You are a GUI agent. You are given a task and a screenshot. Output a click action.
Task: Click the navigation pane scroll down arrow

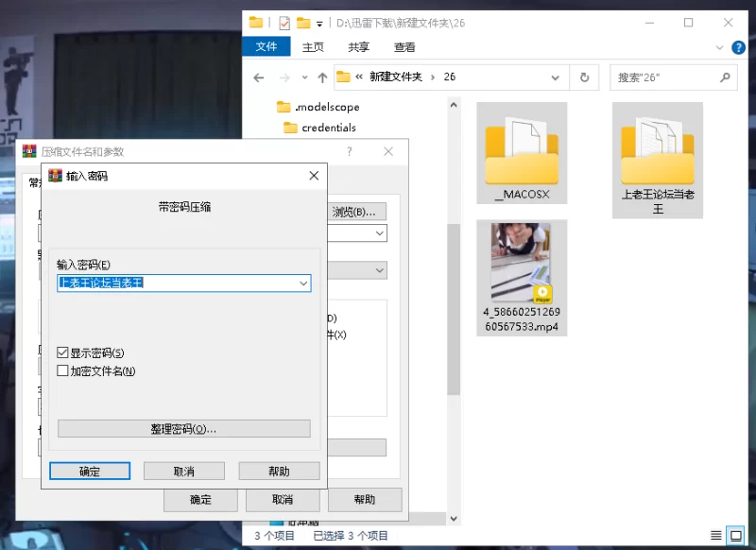point(454,519)
